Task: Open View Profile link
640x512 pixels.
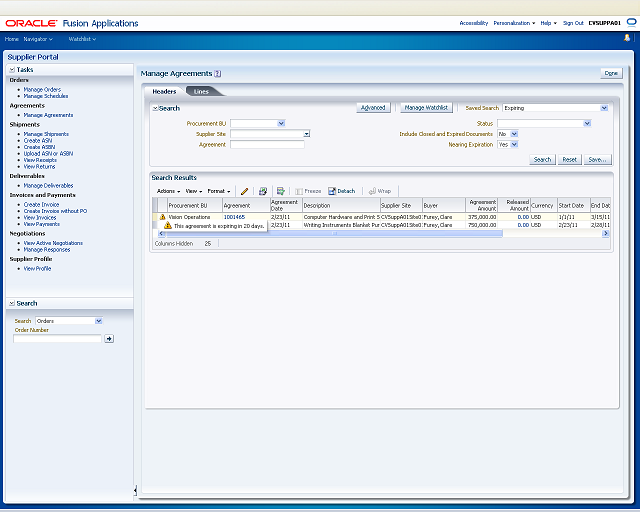Action: (x=37, y=269)
